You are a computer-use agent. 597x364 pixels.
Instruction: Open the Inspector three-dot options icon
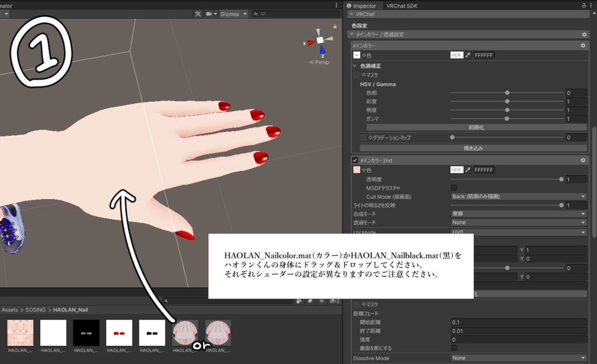[x=591, y=5]
